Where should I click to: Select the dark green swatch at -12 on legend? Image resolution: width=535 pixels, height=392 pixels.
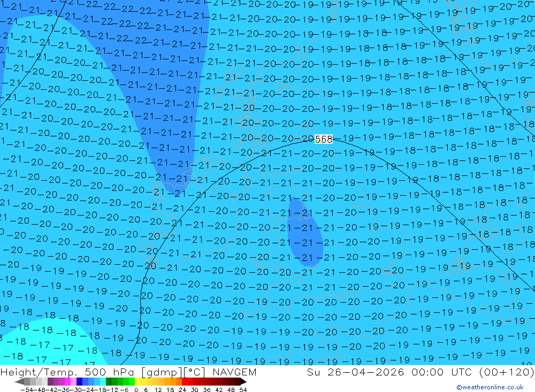pos(109,382)
